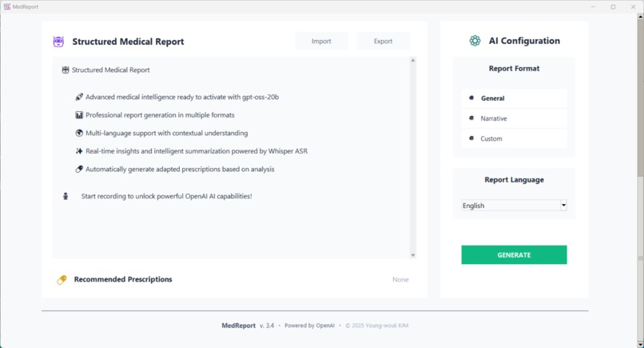The image size is (644, 348).
Task: Click the 'v. 3.4' version text
Action: tap(267, 326)
